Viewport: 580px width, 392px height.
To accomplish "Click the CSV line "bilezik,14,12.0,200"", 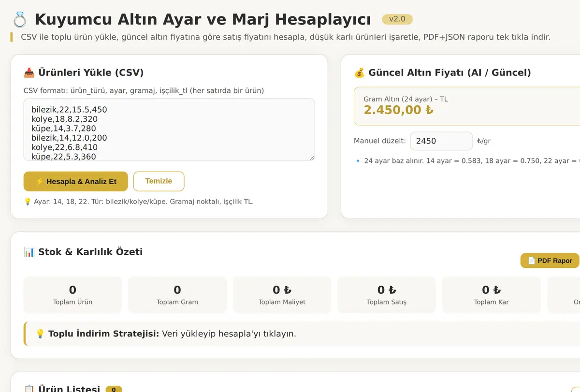I will pos(69,138).
